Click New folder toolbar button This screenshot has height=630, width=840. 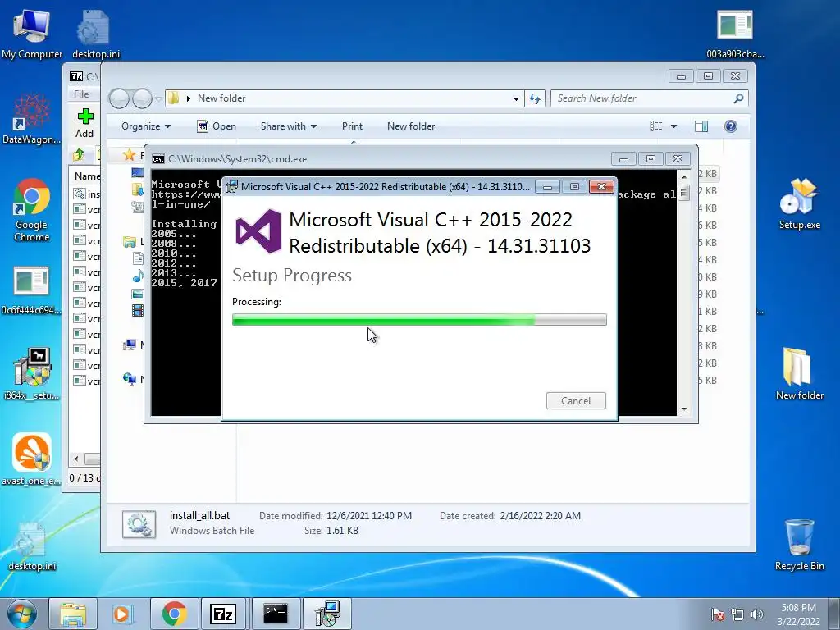[411, 126]
